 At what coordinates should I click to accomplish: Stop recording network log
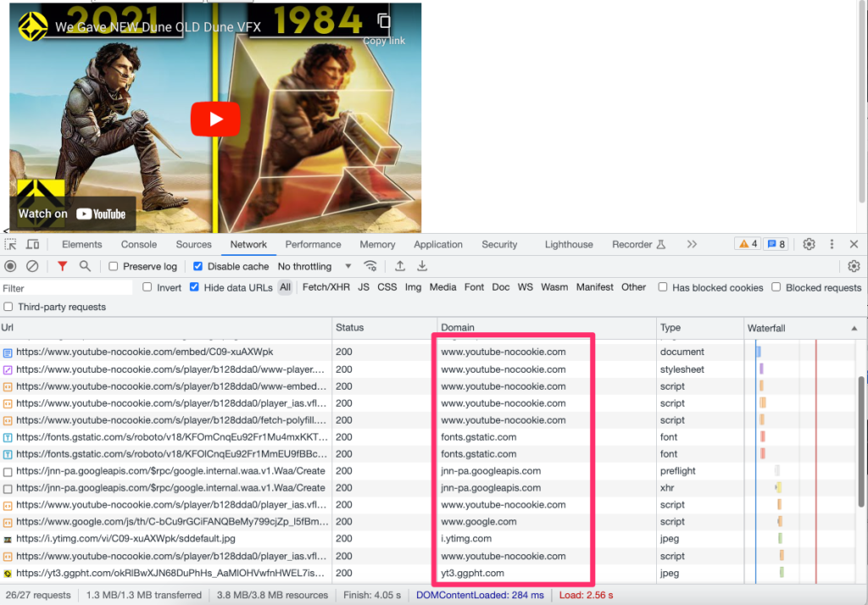(10, 266)
